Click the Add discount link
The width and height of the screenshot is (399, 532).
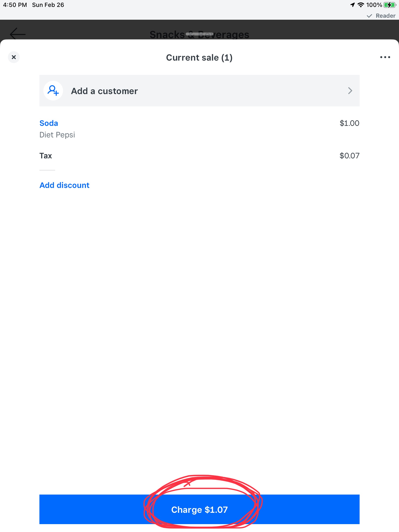(x=65, y=185)
